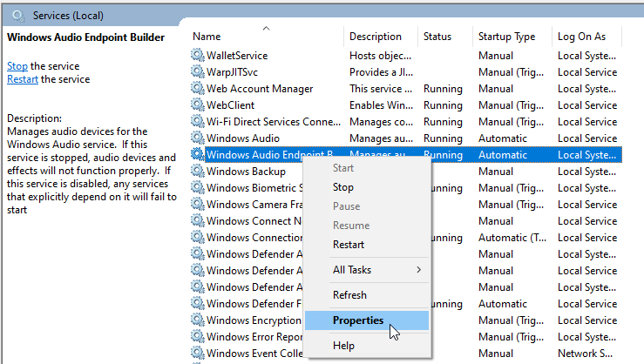Choose Restart in the context menu

(349, 245)
